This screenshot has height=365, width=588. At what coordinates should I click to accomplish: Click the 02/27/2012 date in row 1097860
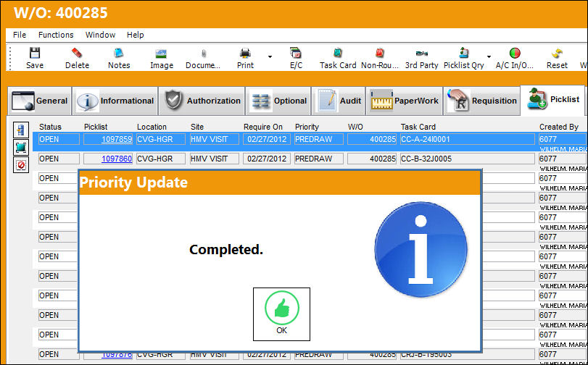pyautogui.click(x=267, y=159)
